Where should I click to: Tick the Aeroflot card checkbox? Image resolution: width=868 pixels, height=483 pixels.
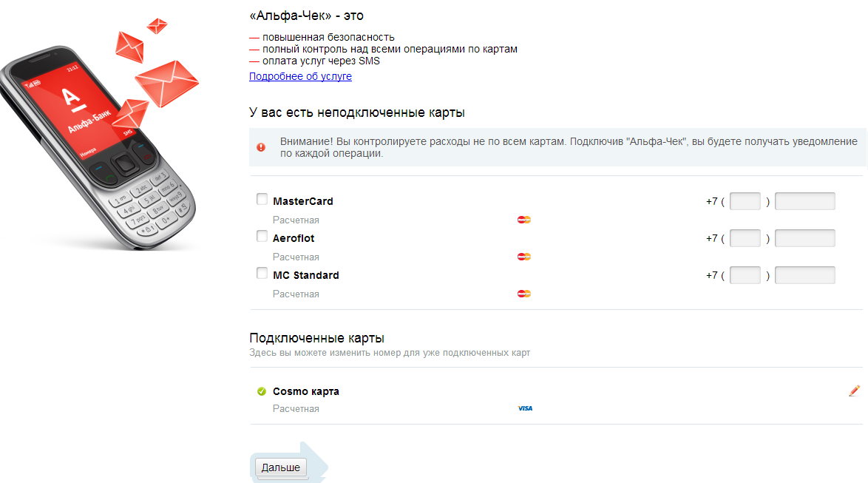pos(262,237)
